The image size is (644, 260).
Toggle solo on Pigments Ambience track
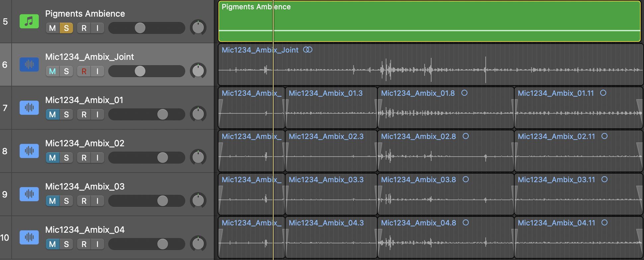(66, 28)
